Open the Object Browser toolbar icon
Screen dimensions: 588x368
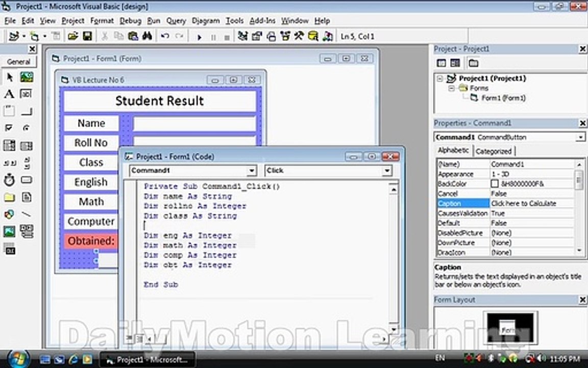click(x=285, y=36)
